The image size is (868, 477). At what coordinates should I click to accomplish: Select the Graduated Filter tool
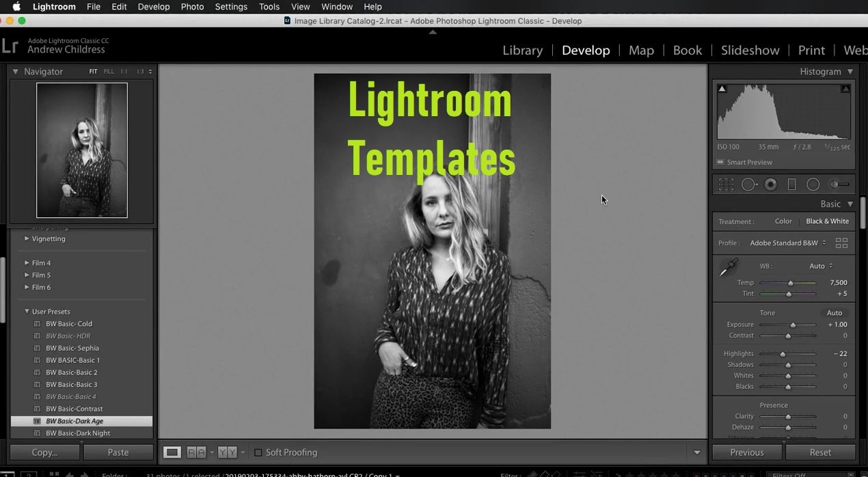[x=792, y=185]
